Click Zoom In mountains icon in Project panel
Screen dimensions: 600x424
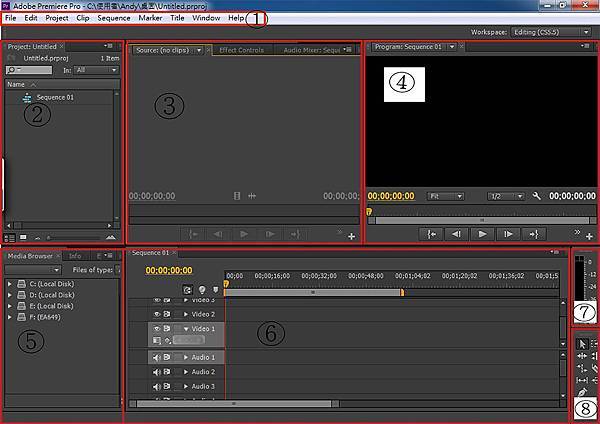pos(111,238)
